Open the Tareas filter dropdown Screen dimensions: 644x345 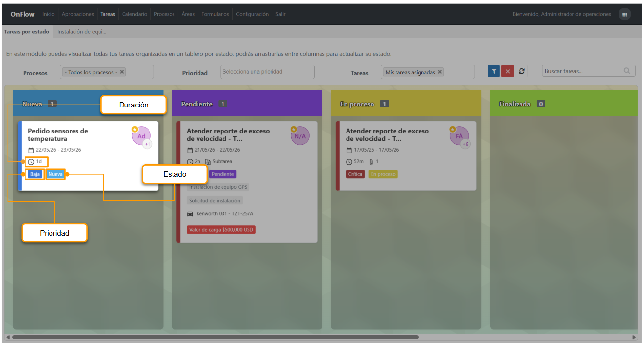428,72
